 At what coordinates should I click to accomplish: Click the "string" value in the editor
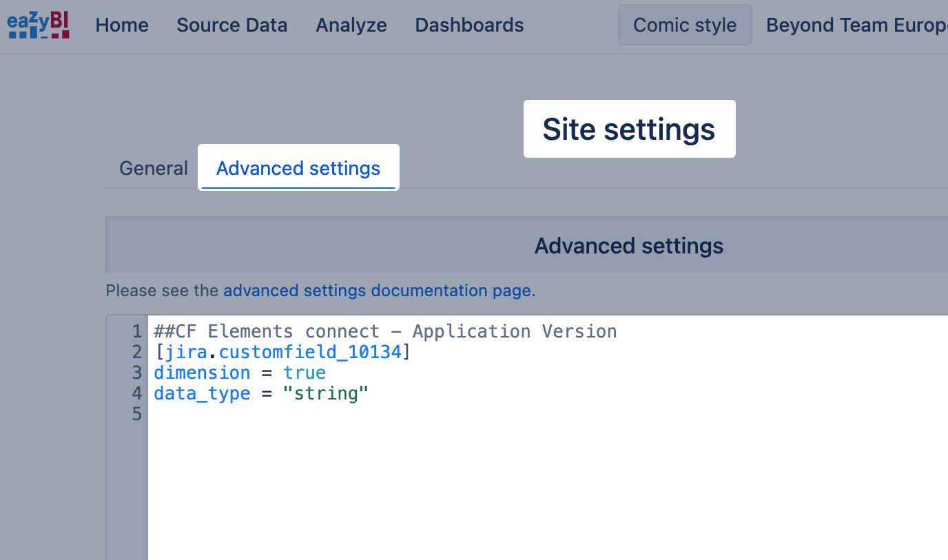click(x=326, y=393)
